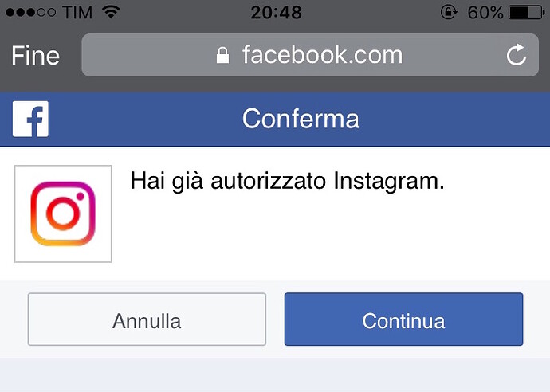Tap the 60% battery percentage

coord(485,12)
